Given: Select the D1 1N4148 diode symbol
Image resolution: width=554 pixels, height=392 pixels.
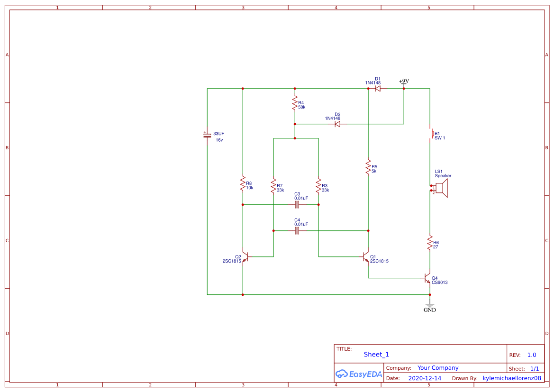Looking at the screenshot, I should (377, 88).
